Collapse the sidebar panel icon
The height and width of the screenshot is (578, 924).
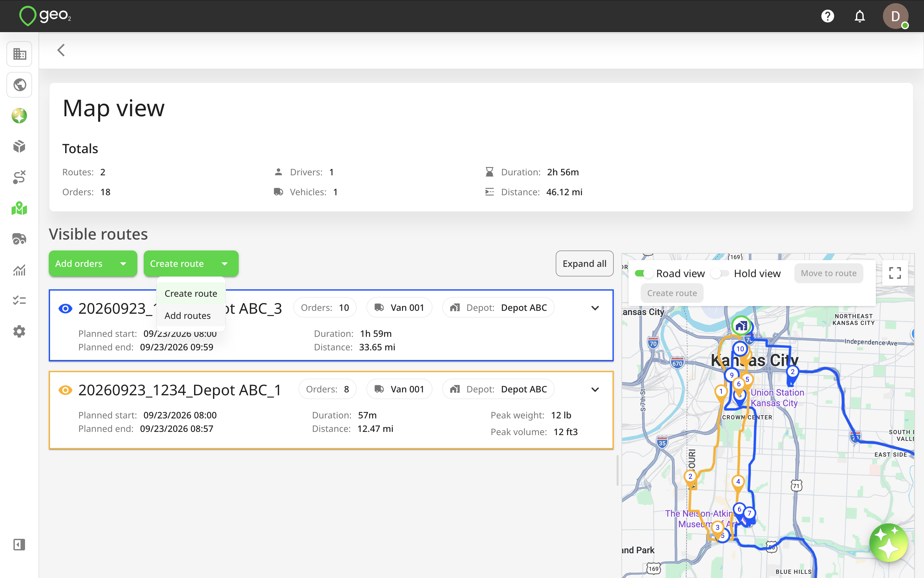click(x=20, y=544)
